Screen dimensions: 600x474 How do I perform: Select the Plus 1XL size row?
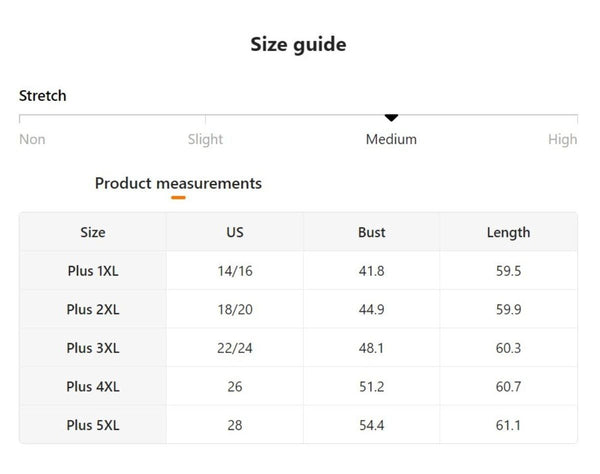click(93, 271)
